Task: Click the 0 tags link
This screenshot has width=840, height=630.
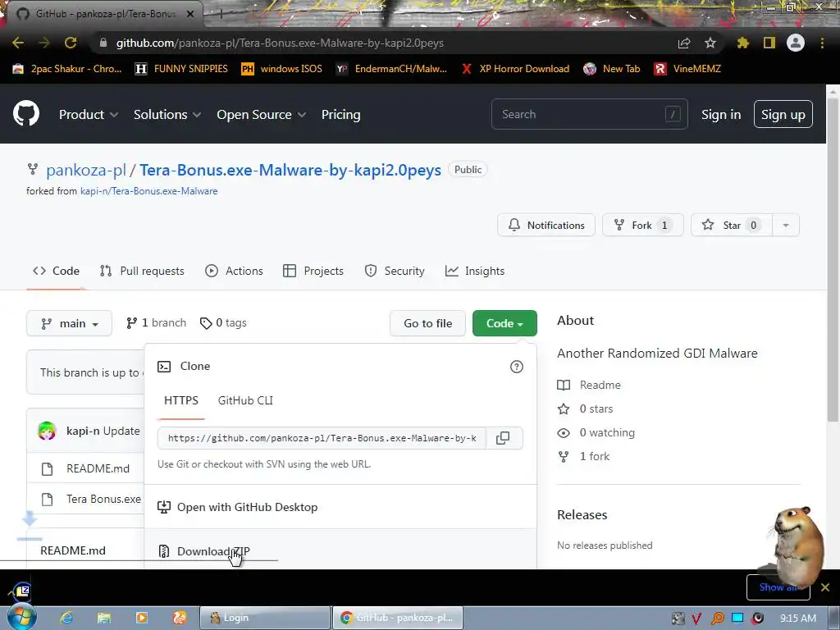Action: point(223,323)
